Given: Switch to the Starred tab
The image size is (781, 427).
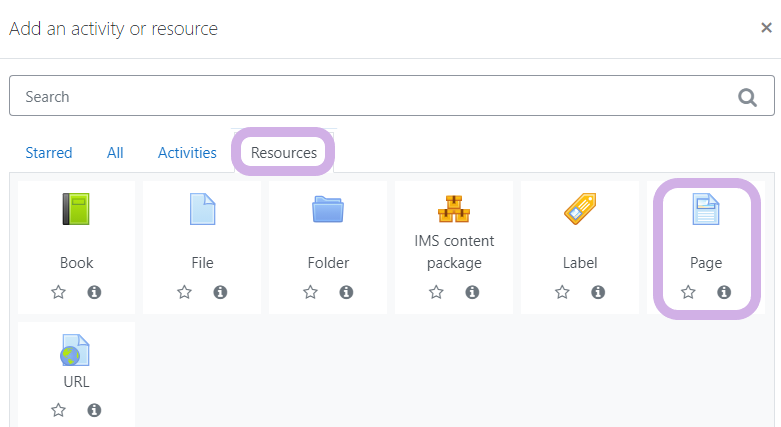Looking at the screenshot, I should [x=49, y=152].
